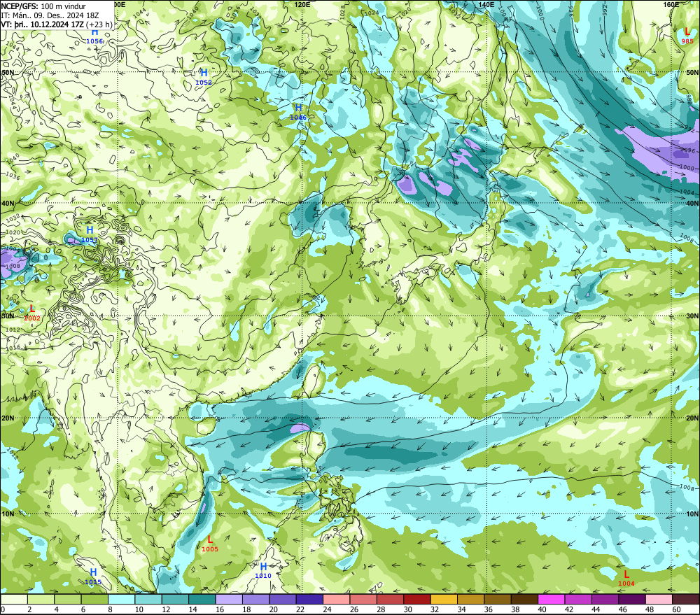Pick the green swatch between 6 and 8

(x=94, y=599)
